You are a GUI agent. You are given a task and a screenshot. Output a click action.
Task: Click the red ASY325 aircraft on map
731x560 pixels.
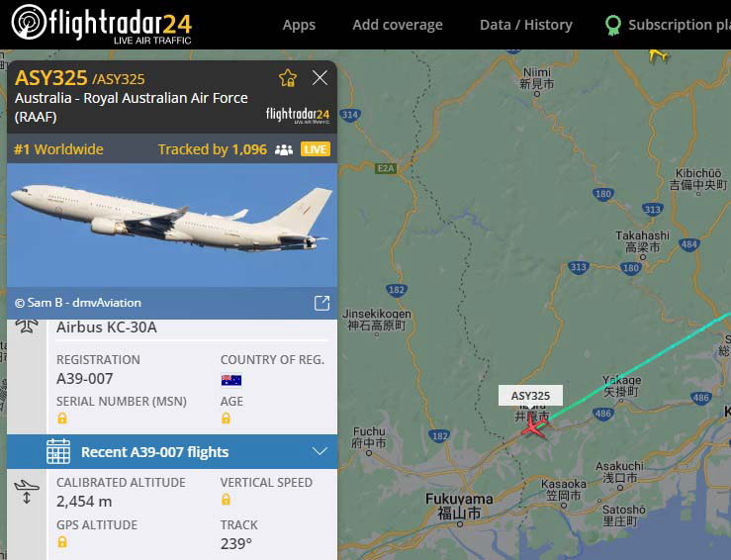(534, 426)
